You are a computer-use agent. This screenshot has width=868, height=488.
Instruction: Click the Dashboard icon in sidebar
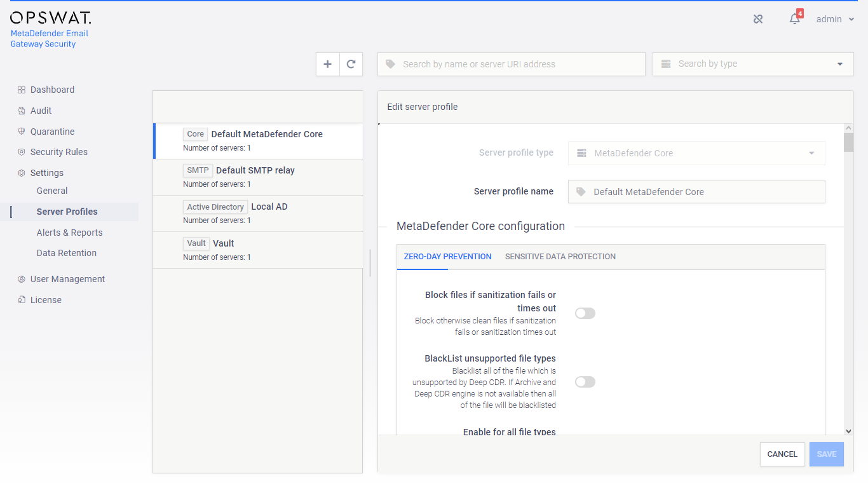coord(22,90)
